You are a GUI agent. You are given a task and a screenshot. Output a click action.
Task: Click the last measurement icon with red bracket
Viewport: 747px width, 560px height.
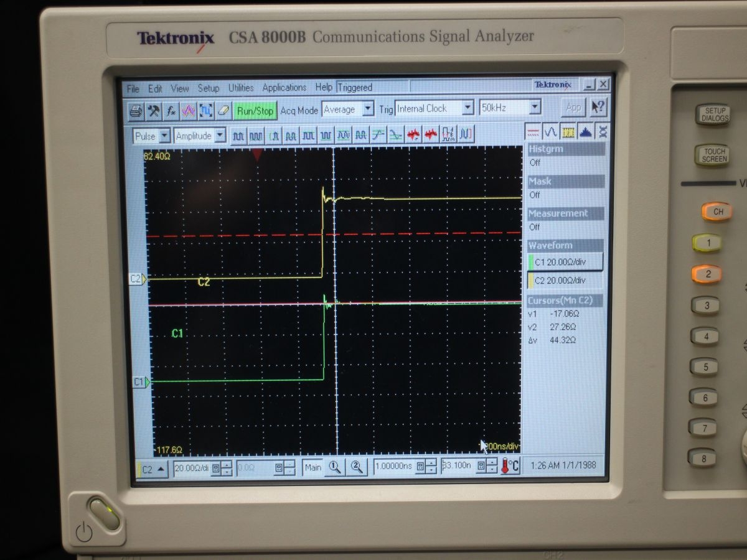pyautogui.click(x=466, y=133)
